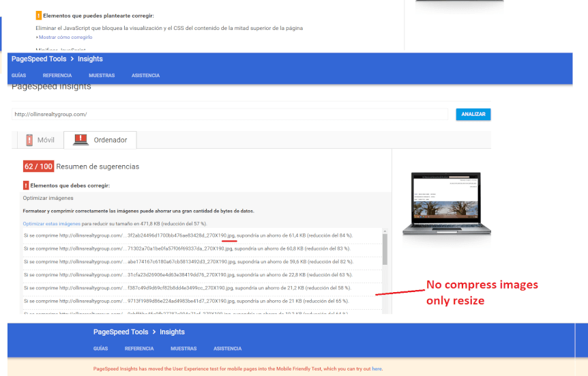Select the row for image 71302a70a1be0fa57f06f69337da_270X190.jpg
This screenshot has height=376, width=588.
click(203, 249)
